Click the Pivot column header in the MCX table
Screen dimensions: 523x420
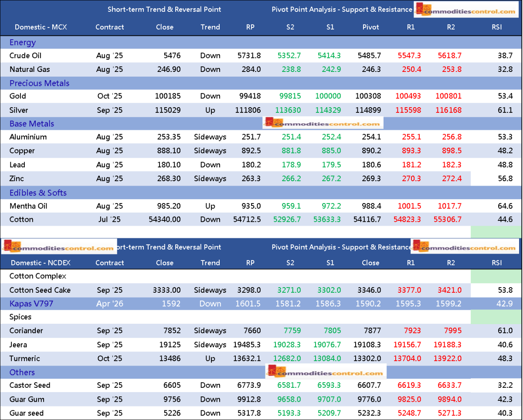[x=370, y=27]
